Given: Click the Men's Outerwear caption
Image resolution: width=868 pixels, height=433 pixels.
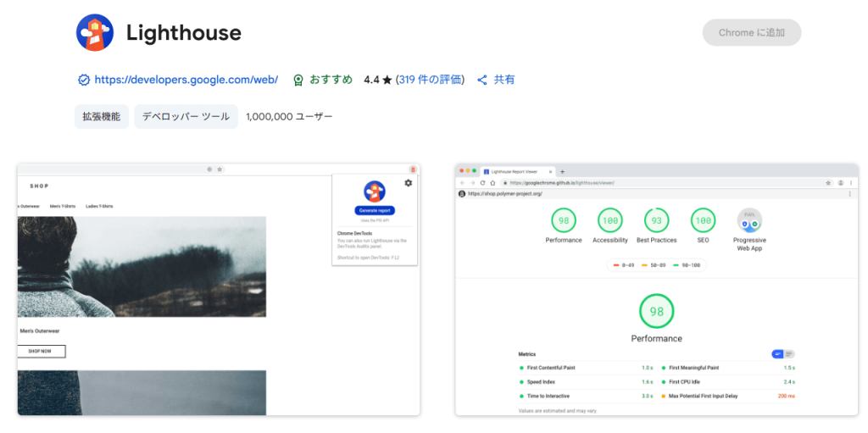Looking at the screenshot, I should click(39, 331).
